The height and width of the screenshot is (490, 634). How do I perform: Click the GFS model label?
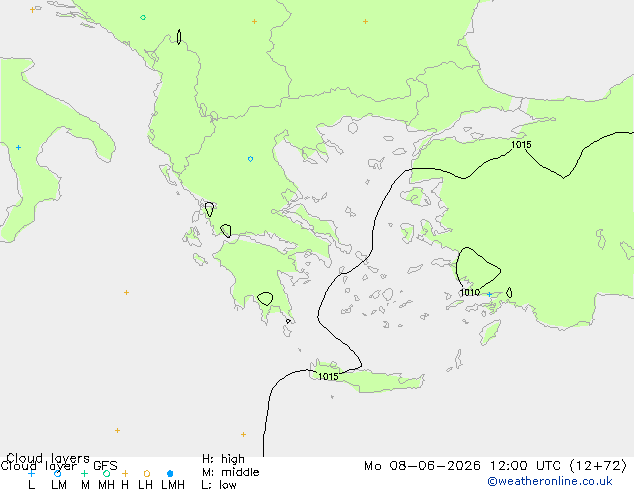tap(105, 466)
